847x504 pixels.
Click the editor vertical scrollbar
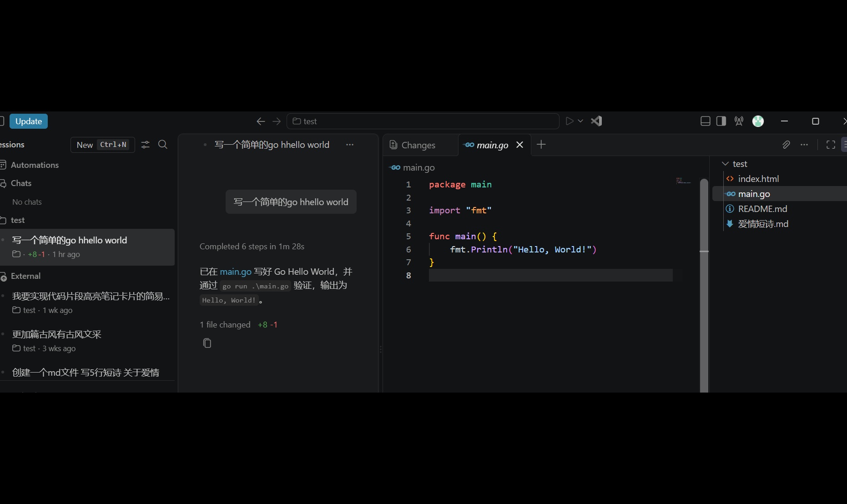pyautogui.click(x=704, y=285)
